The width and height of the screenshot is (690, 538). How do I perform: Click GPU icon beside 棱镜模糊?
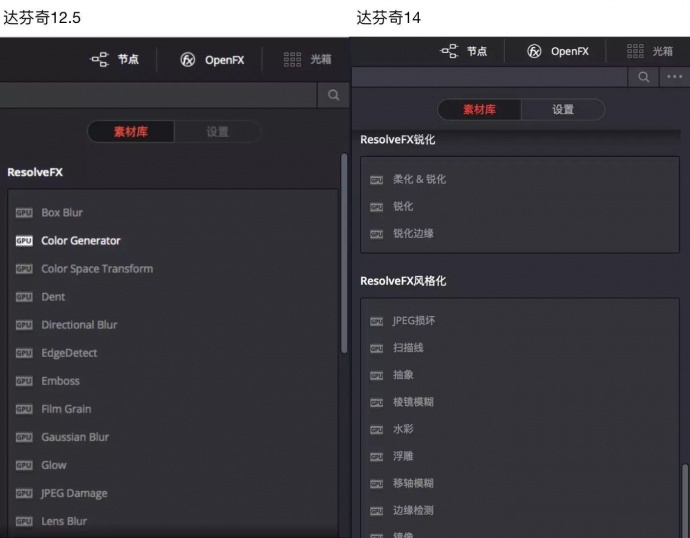377,403
